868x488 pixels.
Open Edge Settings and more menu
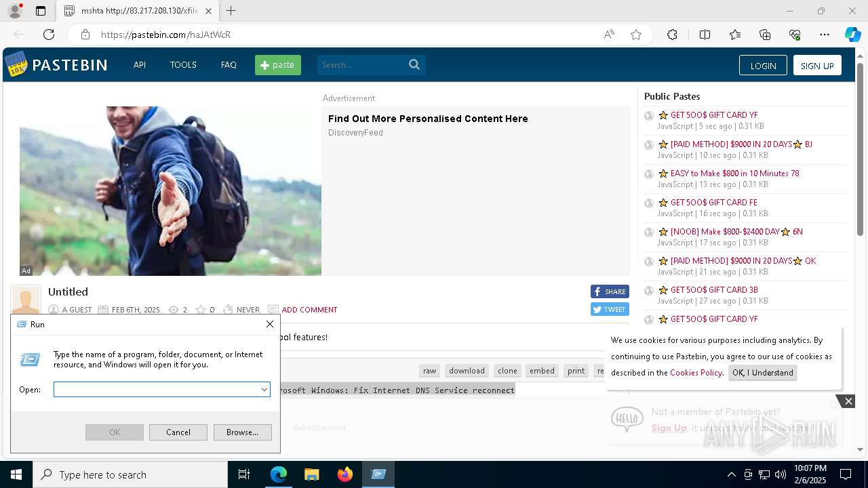pos(825,35)
